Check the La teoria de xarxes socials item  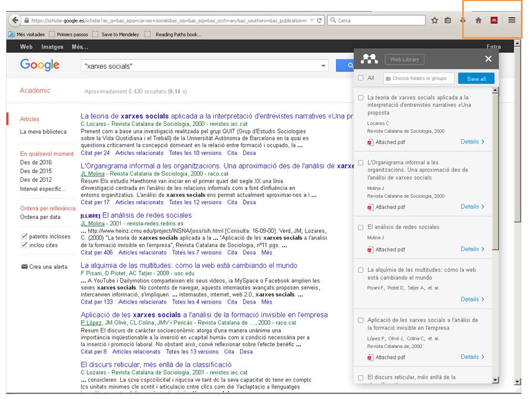pos(361,98)
